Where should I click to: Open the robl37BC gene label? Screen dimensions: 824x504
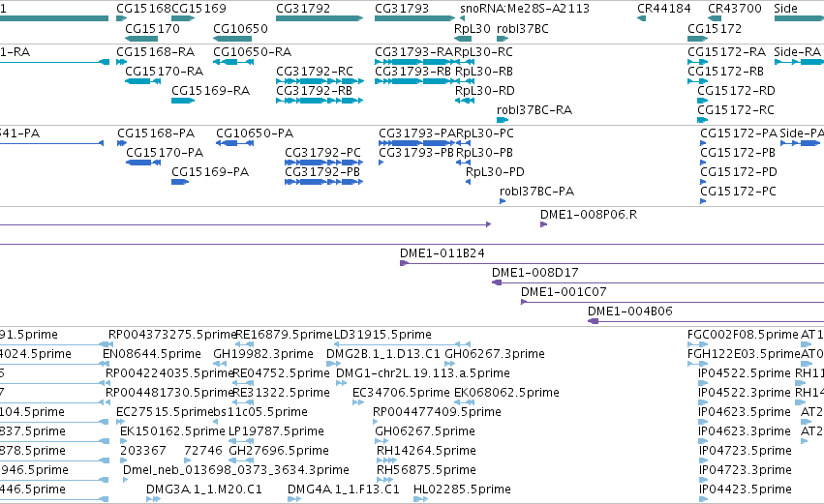point(522,28)
